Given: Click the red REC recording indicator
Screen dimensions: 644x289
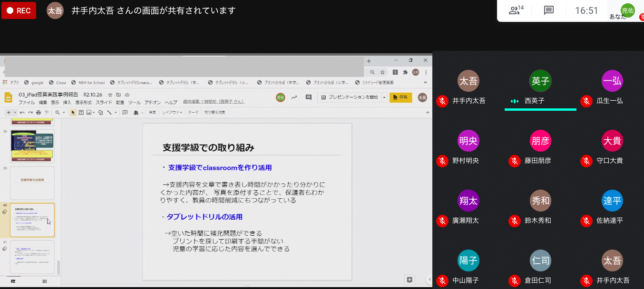Looking at the screenshot, I should [19, 10].
